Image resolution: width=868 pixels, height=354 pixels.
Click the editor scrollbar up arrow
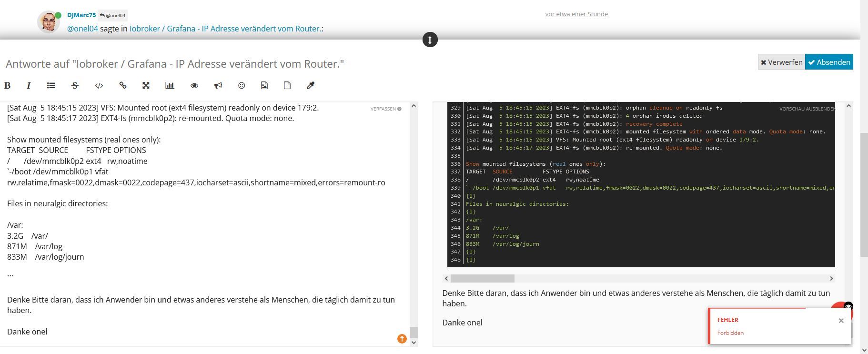pyautogui.click(x=414, y=106)
